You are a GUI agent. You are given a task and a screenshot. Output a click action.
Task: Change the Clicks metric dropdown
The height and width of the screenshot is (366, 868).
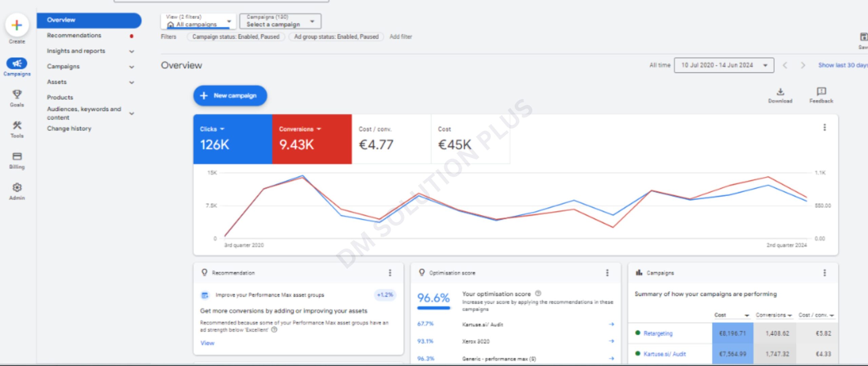(x=212, y=129)
